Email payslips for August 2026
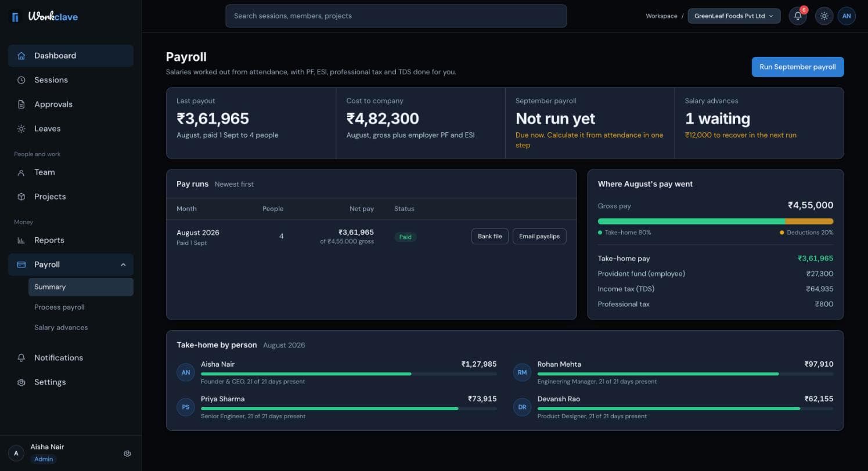 [539, 236]
